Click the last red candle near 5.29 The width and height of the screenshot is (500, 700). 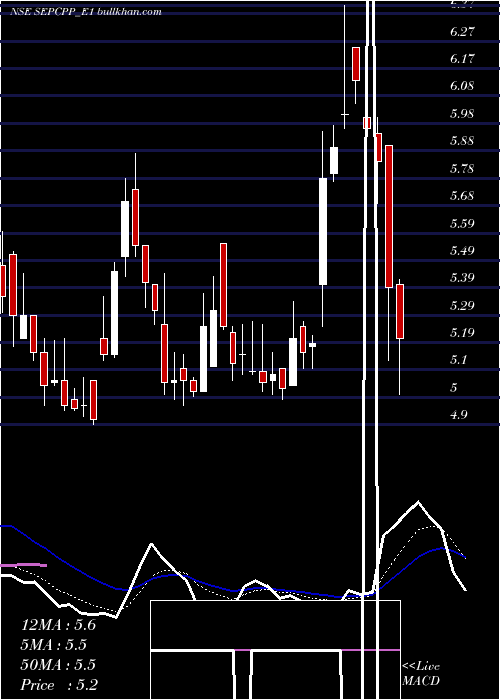(x=400, y=312)
